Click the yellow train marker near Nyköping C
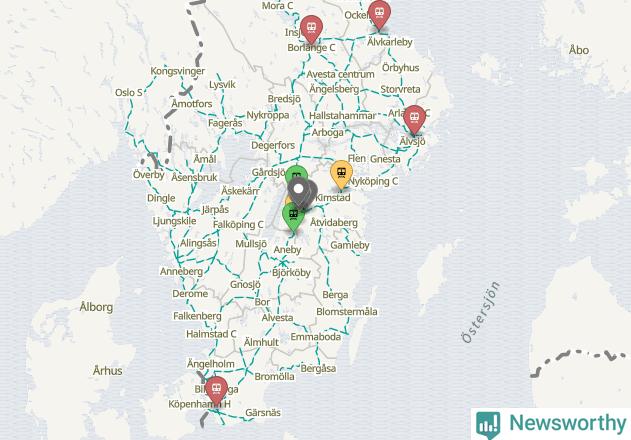631x440 pixels. click(341, 174)
